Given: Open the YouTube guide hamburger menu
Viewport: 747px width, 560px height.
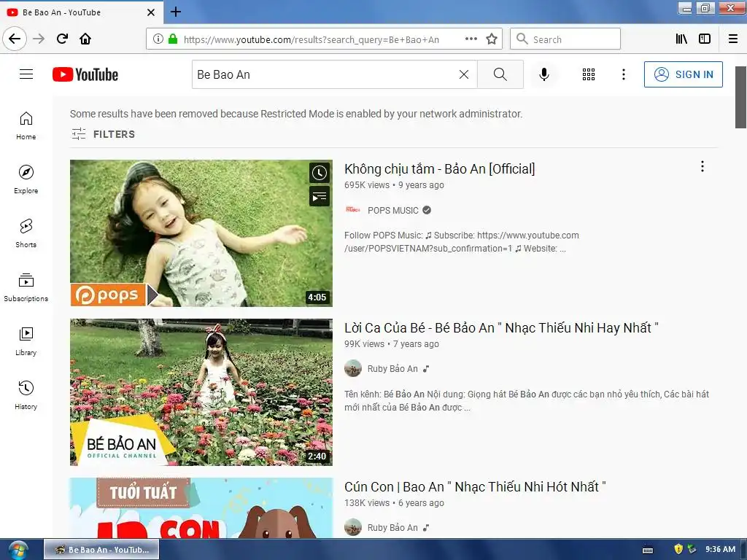Looking at the screenshot, I should [x=26, y=74].
